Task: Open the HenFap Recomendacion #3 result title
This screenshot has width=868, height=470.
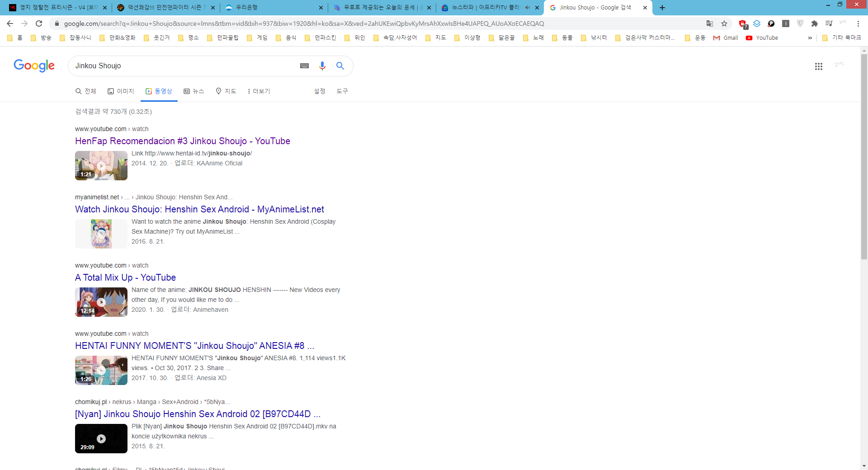Action: [x=183, y=141]
